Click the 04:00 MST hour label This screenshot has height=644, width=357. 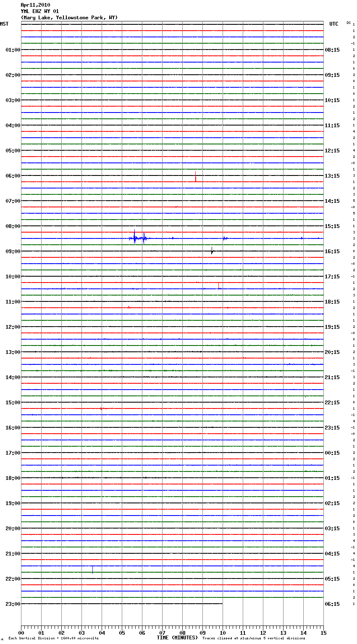[13, 126]
